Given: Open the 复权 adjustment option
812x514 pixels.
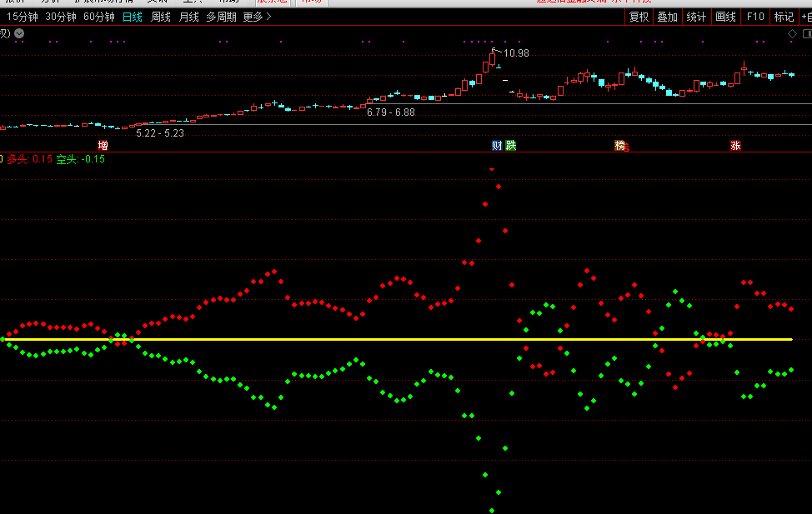Looking at the screenshot, I should pos(639,17).
